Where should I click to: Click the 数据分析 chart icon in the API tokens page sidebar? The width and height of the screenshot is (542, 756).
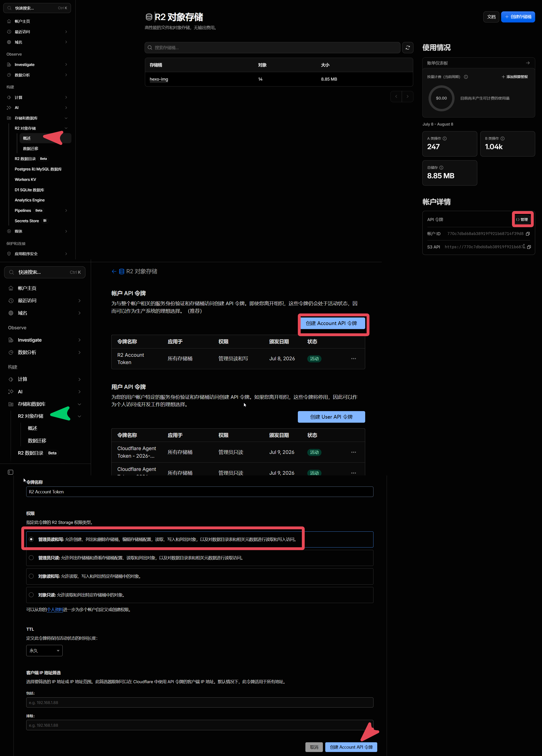11,352
